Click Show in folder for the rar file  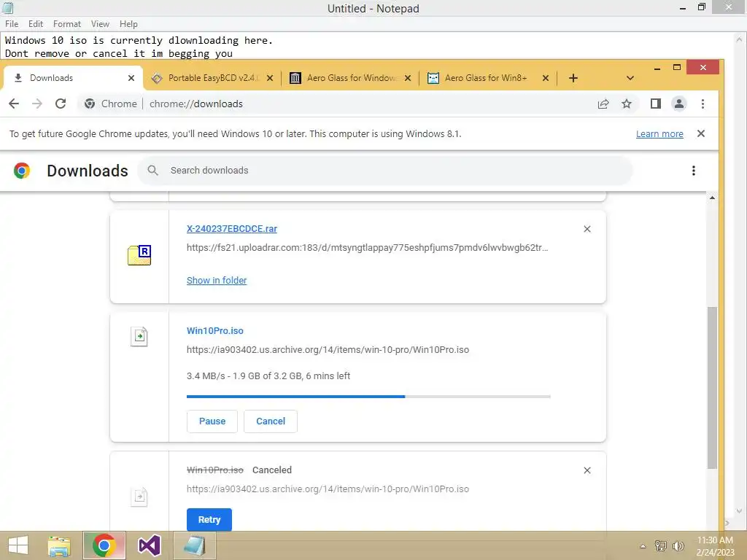click(x=217, y=281)
